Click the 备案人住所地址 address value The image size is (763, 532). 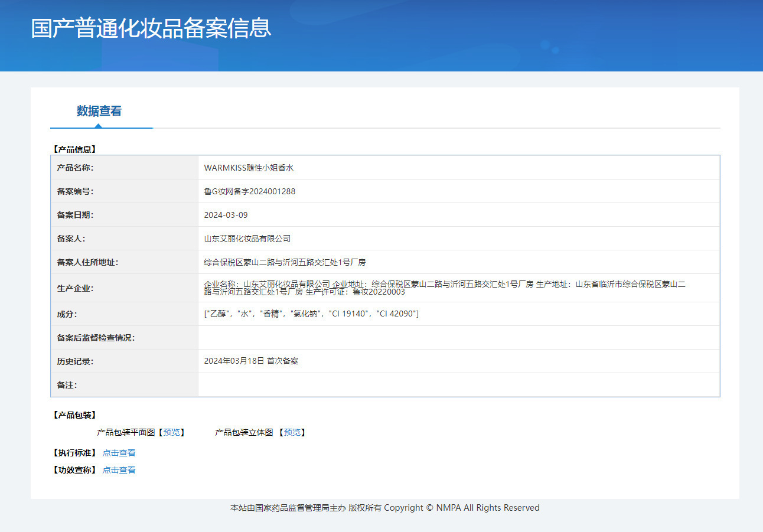[x=285, y=262]
